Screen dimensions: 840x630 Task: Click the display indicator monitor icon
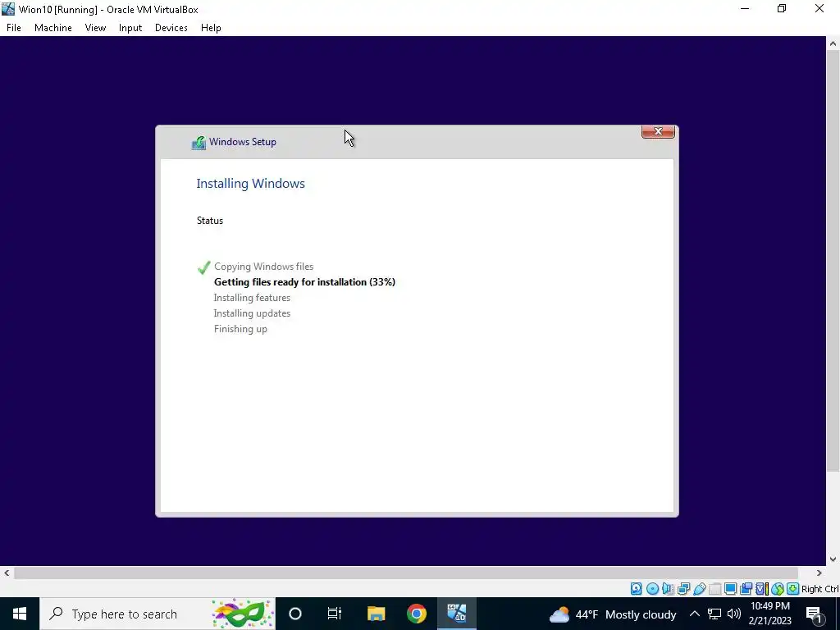pos(730,589)
